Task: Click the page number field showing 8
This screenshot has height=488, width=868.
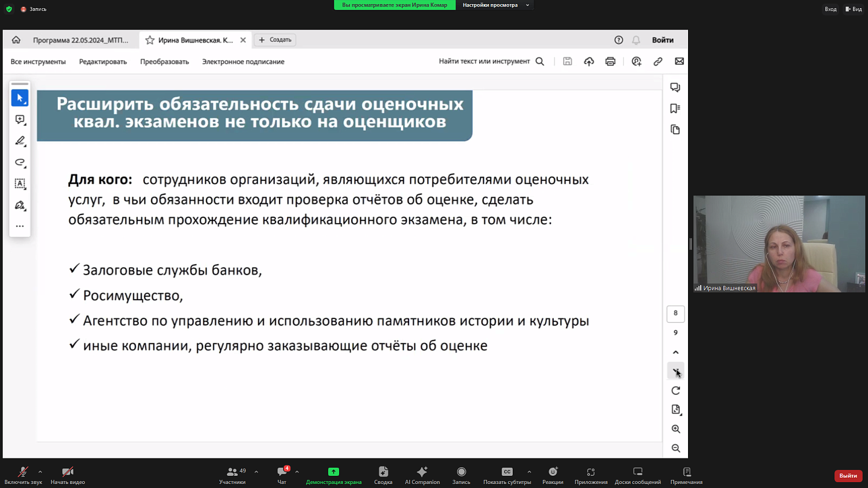Action: click(675, 313)
